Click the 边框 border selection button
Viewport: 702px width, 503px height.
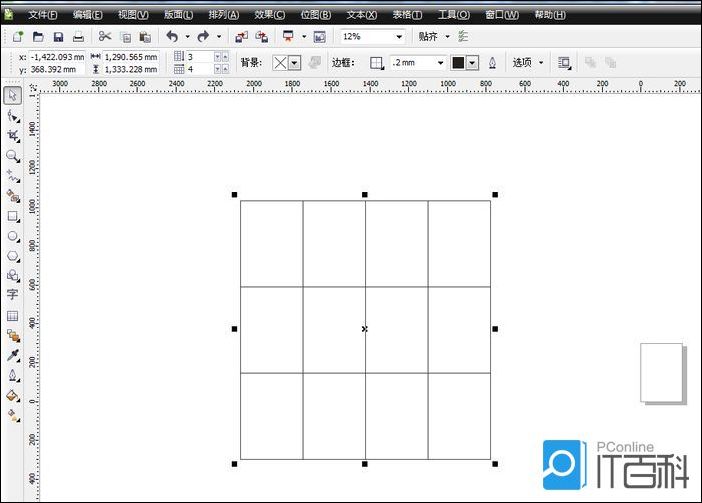pos(377,62)
